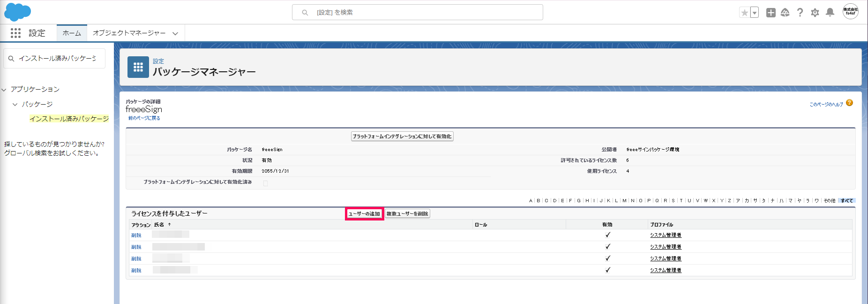Click the ユーザーの追加 button

[x=364, y=214]
